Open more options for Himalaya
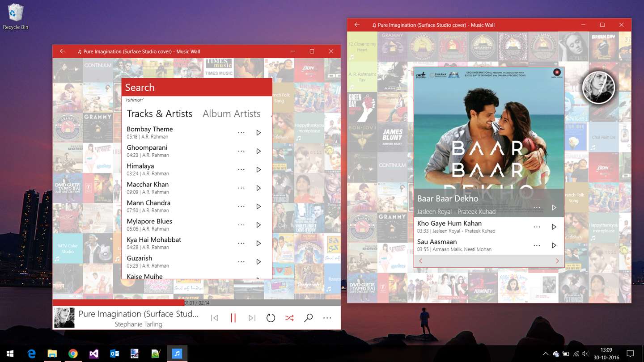Viewport: 644px width, 362px height. click(241, 169)
